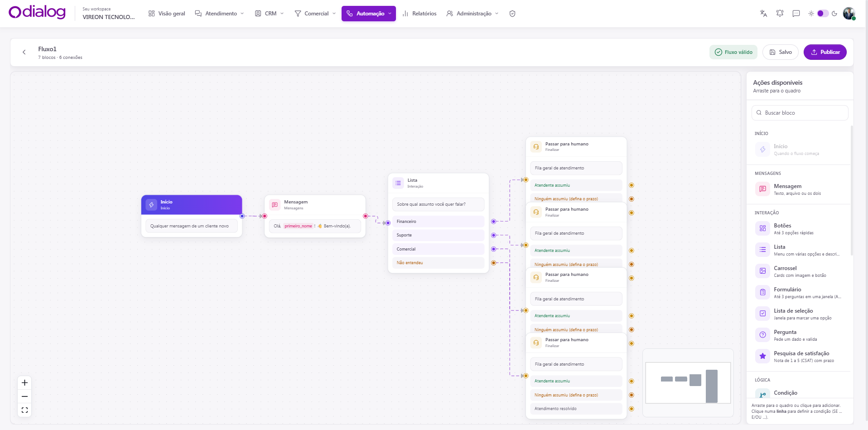Select the Lista de seleção block icon
This screenshot has width=868, height=430.
pyautogui.click(x=762, y=314)
